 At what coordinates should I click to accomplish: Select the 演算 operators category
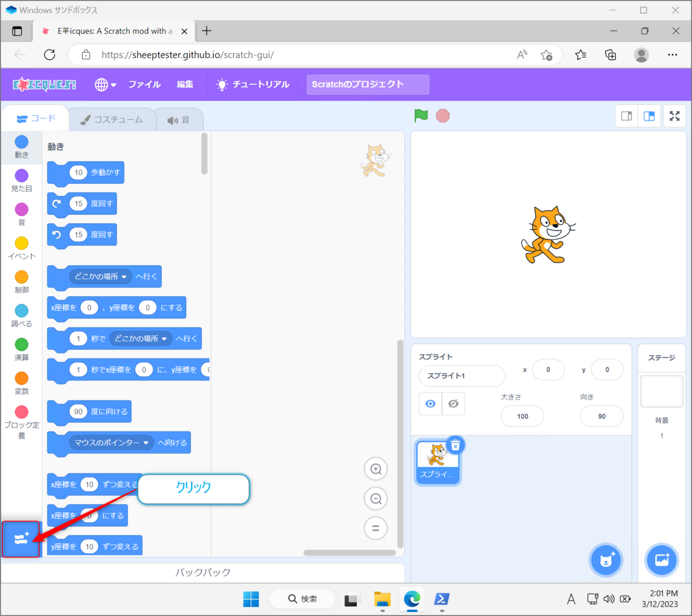point(21,350)
